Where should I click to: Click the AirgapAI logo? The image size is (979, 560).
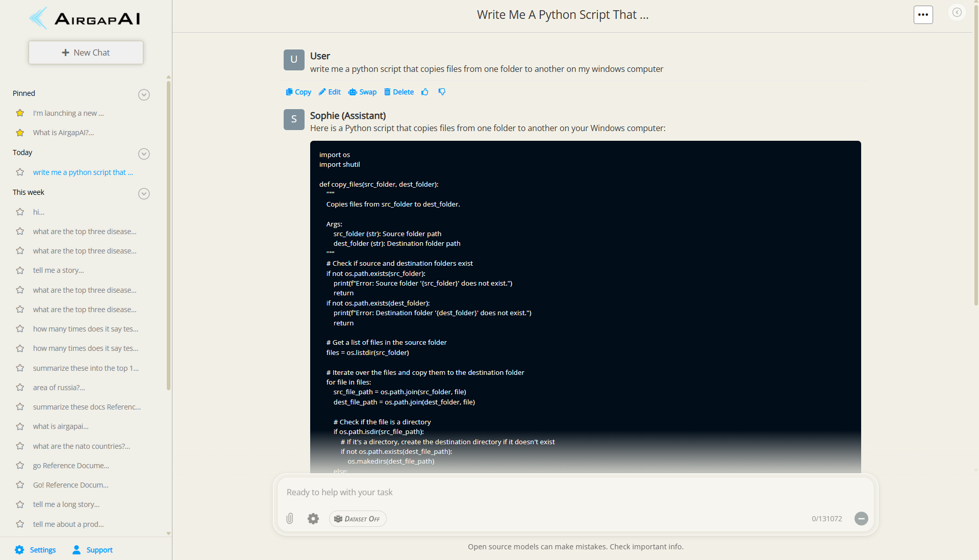(x=85, y=19)
